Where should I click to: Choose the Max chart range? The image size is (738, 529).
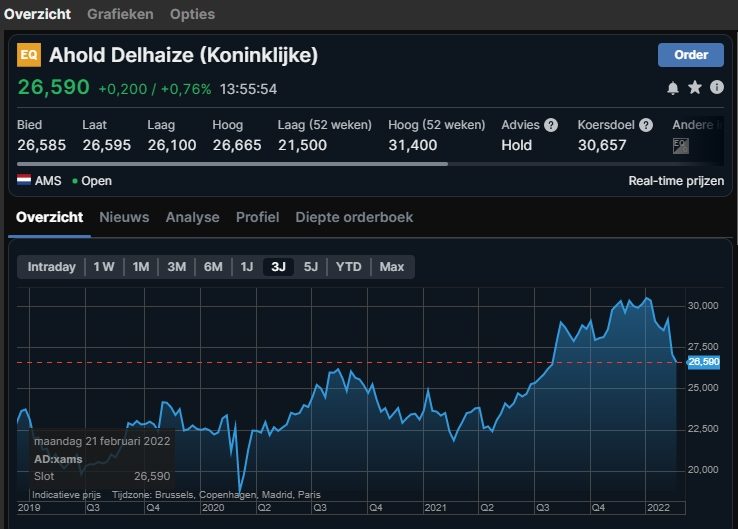[x=392, y=267]
